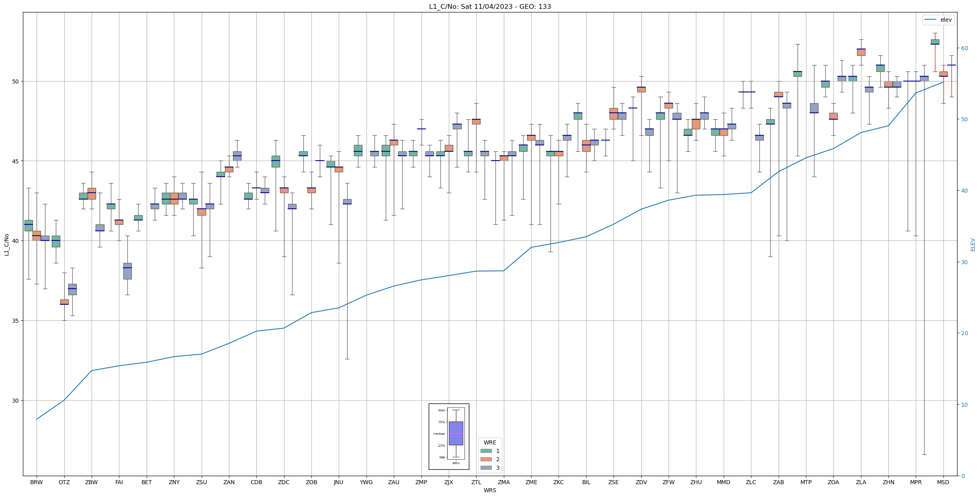Click the x-axis label 'ZLA'
This screenshot has height=497, width=980.
pos(861,482)
